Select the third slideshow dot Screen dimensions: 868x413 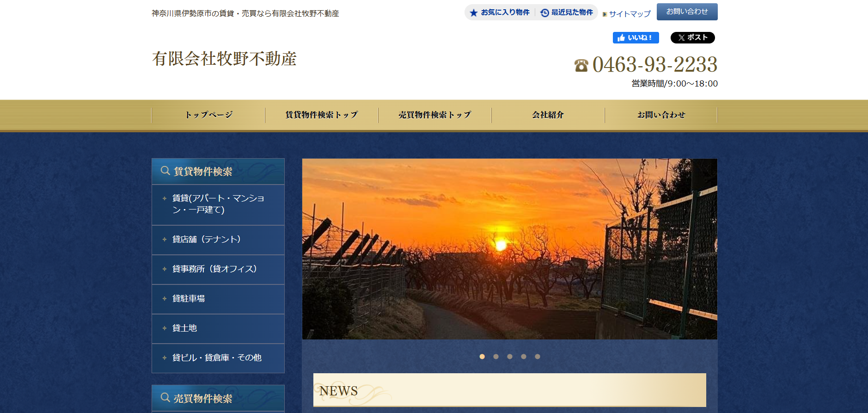coord(510,357)
